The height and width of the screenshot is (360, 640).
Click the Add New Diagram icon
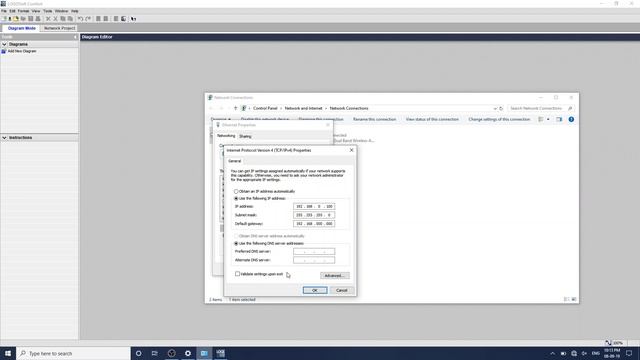tap(4, 51)
